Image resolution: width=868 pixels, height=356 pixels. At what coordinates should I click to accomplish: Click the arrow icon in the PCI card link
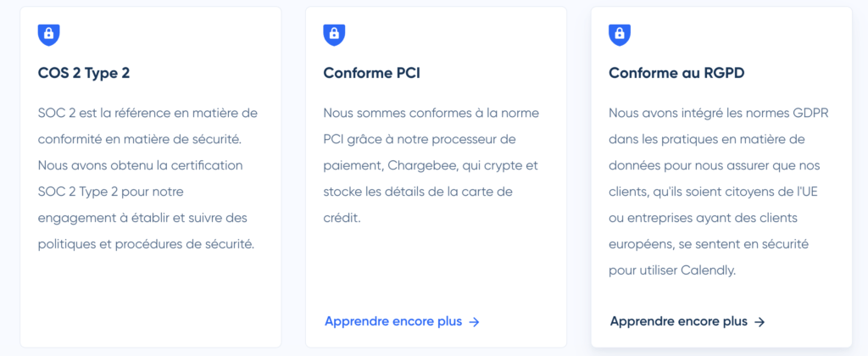(475, 322)
